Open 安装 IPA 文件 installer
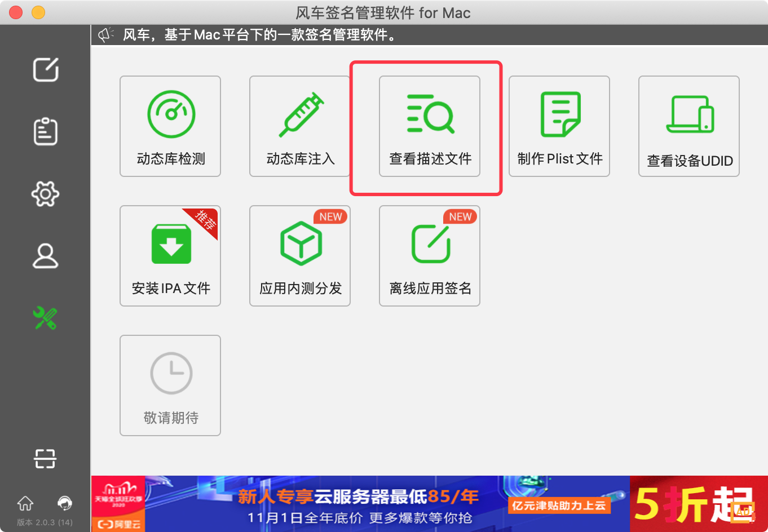 170,256
